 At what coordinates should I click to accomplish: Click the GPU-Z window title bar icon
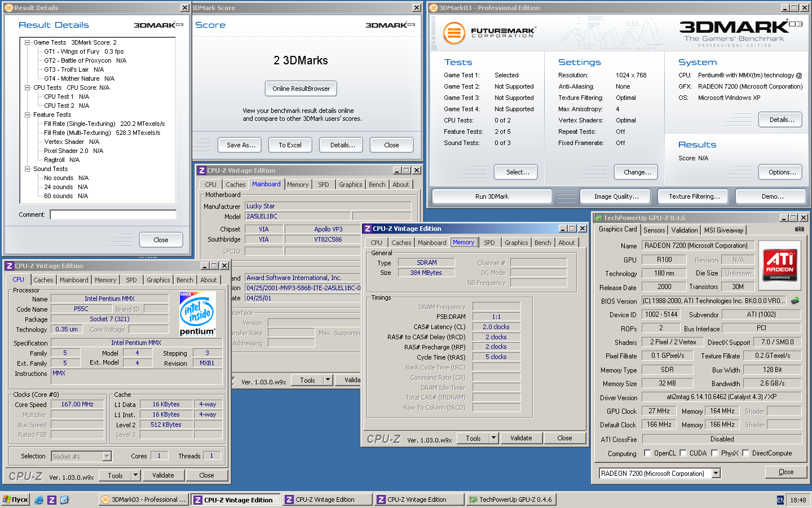(x=598, y=218)
